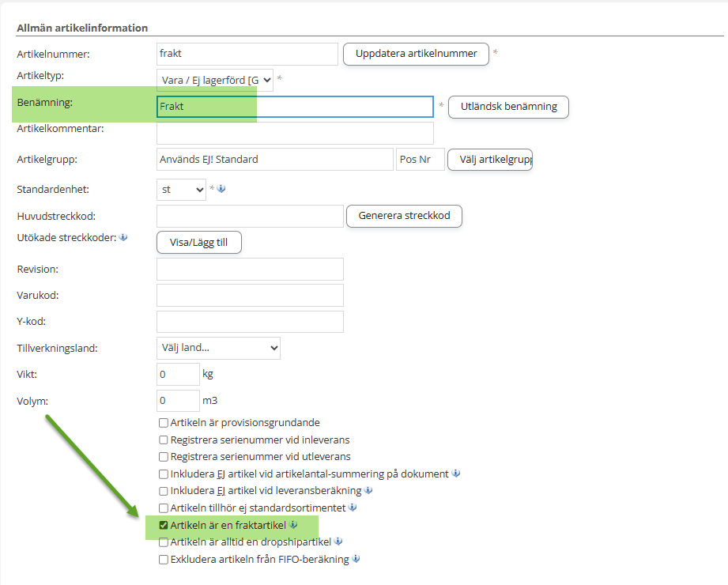Click info icon beside Utökade streckkoder
This screenshot has width=728, height=585.
point(123,237)
